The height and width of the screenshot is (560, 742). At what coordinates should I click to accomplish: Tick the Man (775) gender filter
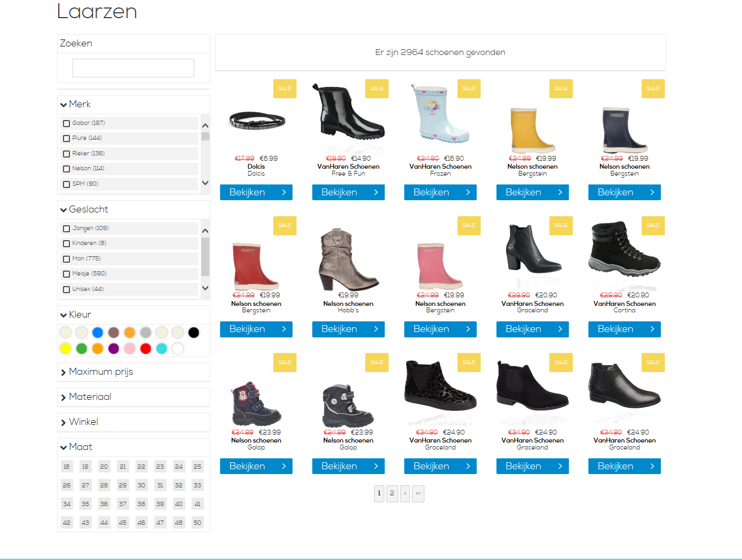[x=67, y=259]
